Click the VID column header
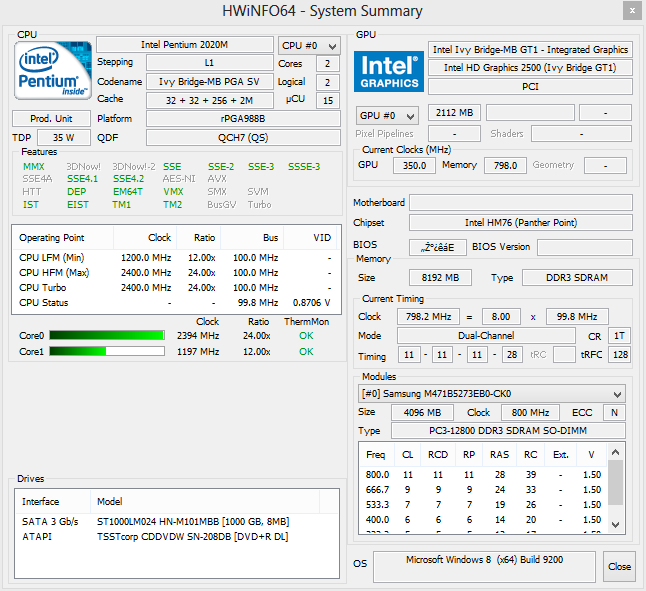 [311, 238]
